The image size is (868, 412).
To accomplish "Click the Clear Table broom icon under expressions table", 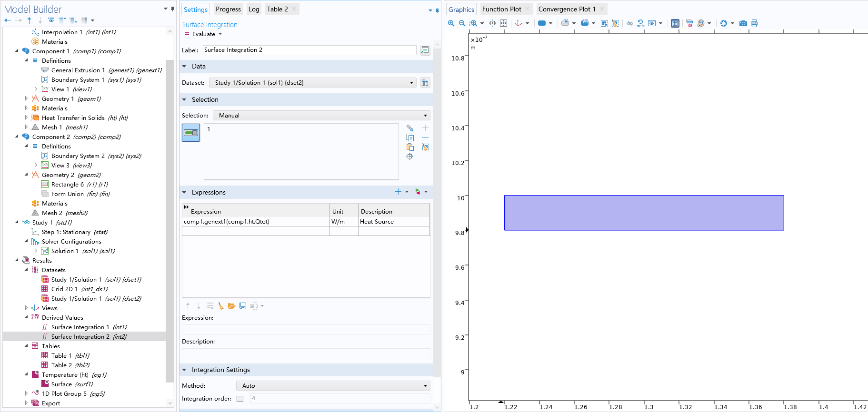I will tap(220, 306).
